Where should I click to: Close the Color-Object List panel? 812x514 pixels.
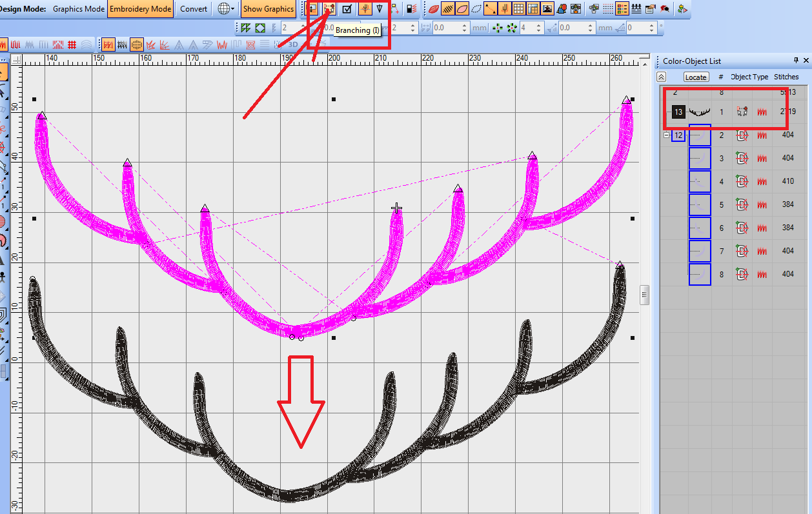tap(806, 61)
